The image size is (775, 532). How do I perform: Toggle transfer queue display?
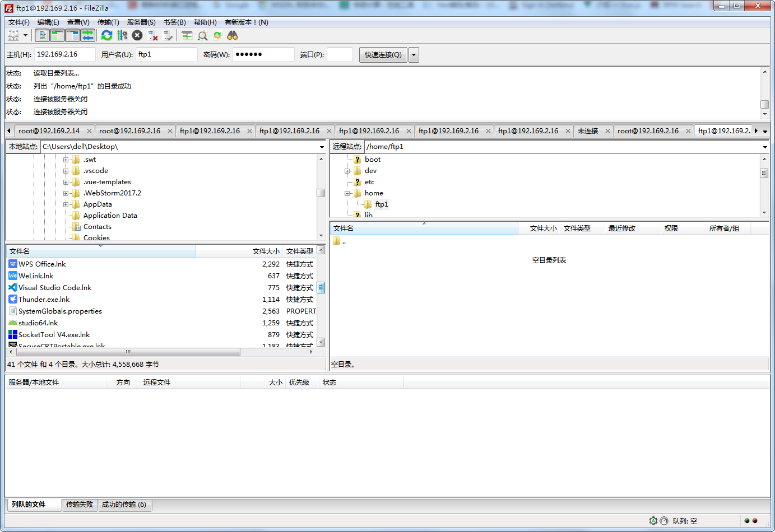click(x=88, y=35)
